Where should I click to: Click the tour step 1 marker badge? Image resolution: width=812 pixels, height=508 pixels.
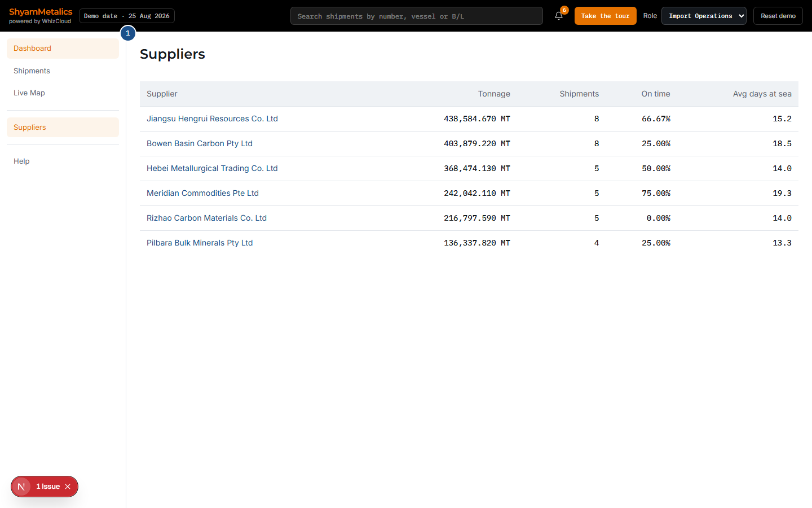pos(128,33)
